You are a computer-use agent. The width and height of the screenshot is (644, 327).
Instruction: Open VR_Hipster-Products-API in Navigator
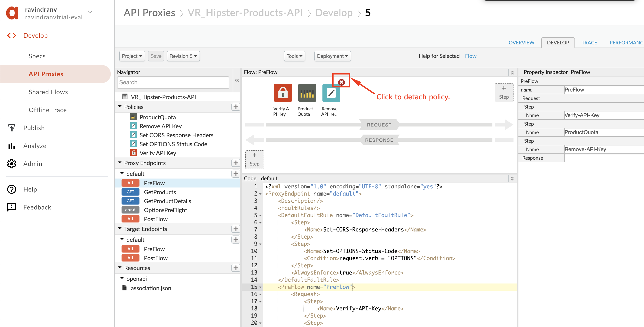click(163, 97)
